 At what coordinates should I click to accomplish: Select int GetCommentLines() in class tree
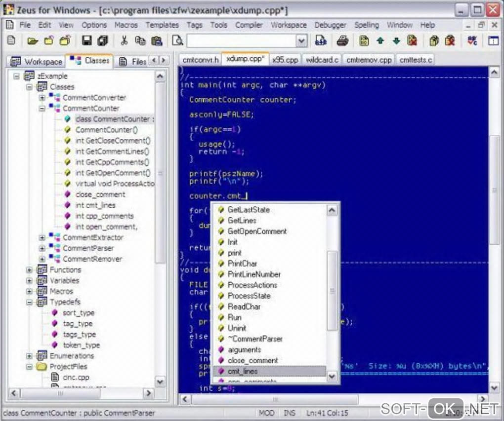coord(112,152)
